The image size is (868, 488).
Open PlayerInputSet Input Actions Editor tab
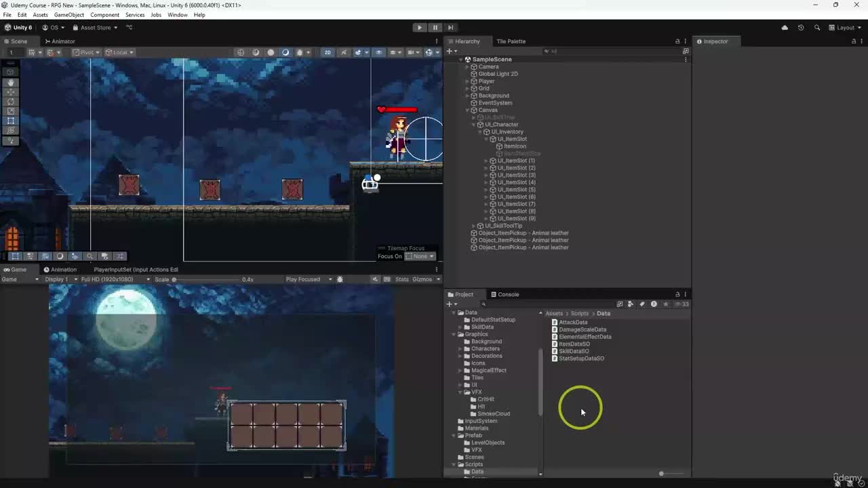136,270
